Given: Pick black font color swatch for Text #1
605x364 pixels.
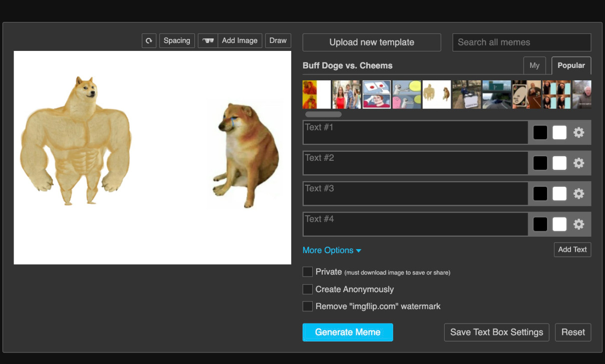Looking at the screenshot, I should click(x=540, y=132).
